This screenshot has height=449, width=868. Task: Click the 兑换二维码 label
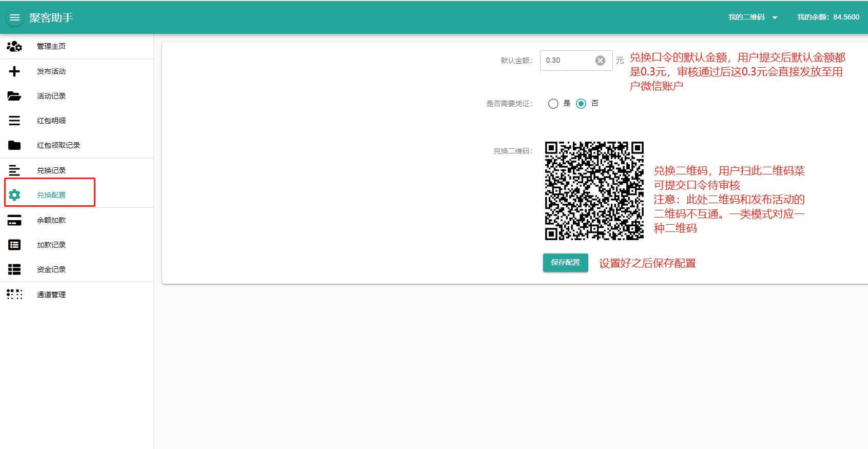[x=513, y=151]
